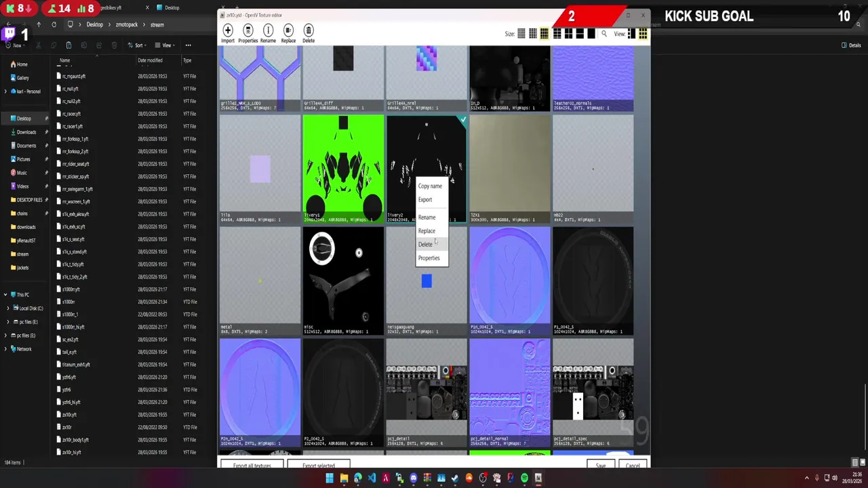Open Visual Studio Code from taskbar
868x488 pixels.
click(372, 479)
